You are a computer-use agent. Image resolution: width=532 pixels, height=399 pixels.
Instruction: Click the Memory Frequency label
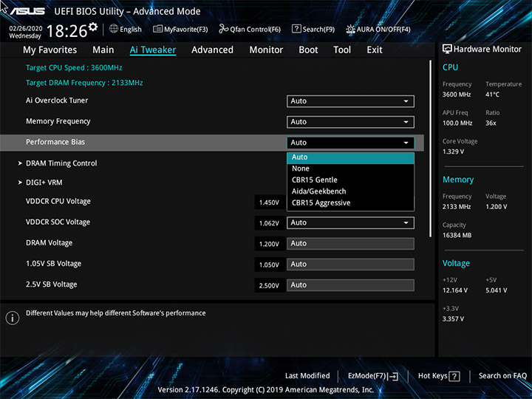(58, 121)
